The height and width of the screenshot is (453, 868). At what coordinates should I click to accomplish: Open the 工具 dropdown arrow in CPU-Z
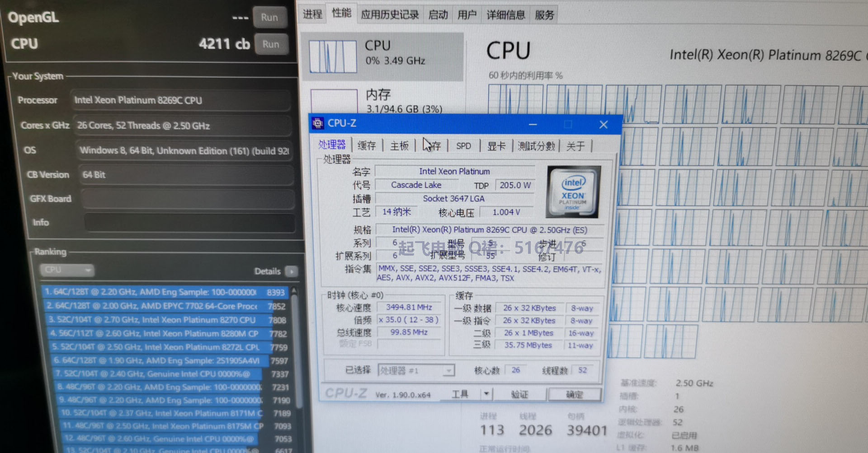486,394
